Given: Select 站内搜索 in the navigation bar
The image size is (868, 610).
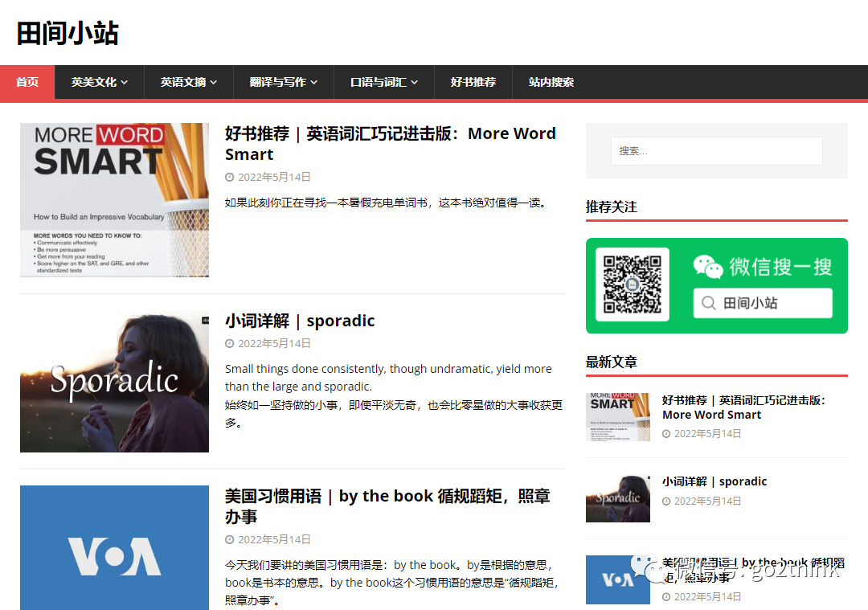Looking at the screenshot, I should tap(551, 82).
